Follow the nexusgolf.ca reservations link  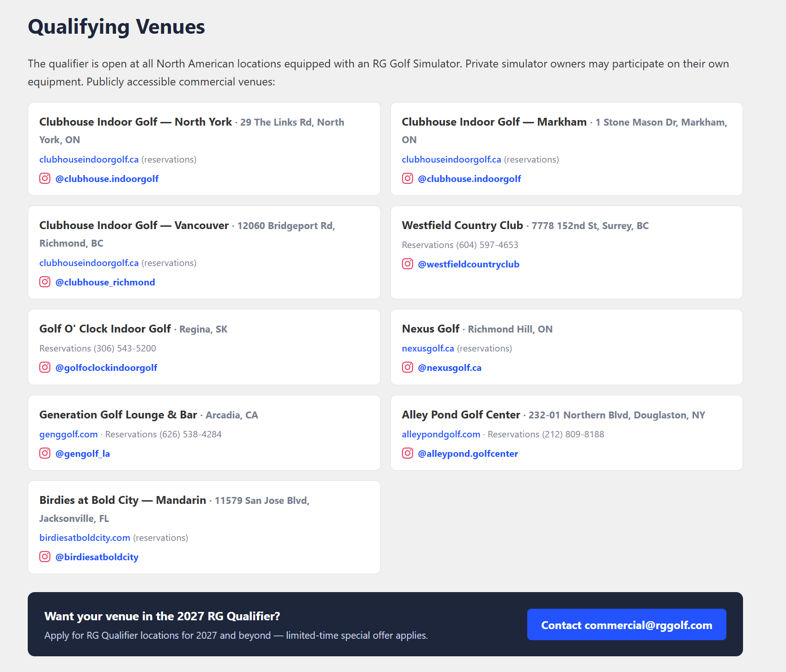[x=428, y=348]
